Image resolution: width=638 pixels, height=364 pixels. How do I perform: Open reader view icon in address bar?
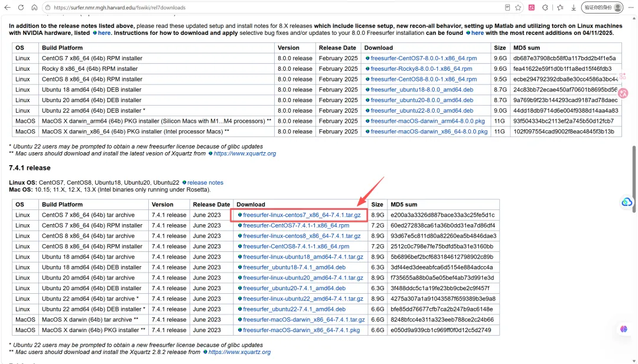[x=507, y=7]
